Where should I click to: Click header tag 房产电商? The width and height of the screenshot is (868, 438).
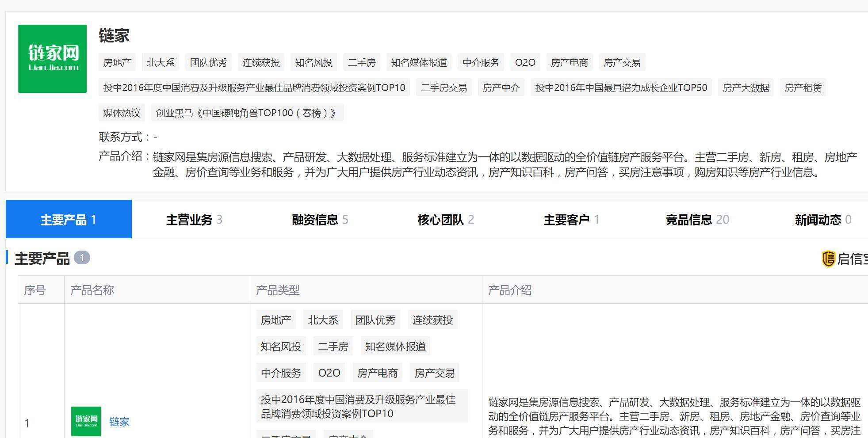pyautogui.click(x=570, y=62)
